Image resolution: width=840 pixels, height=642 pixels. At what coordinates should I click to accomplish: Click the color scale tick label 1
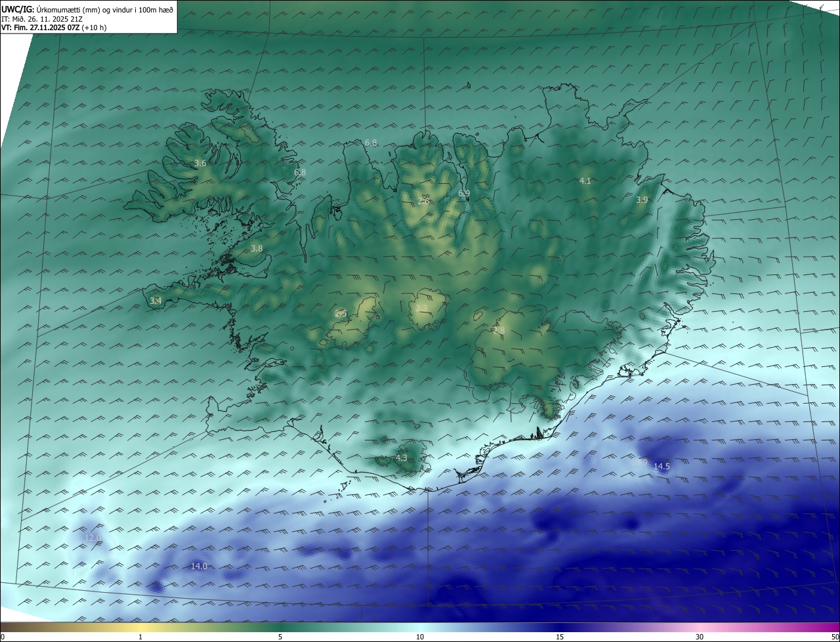click(140, 637)
